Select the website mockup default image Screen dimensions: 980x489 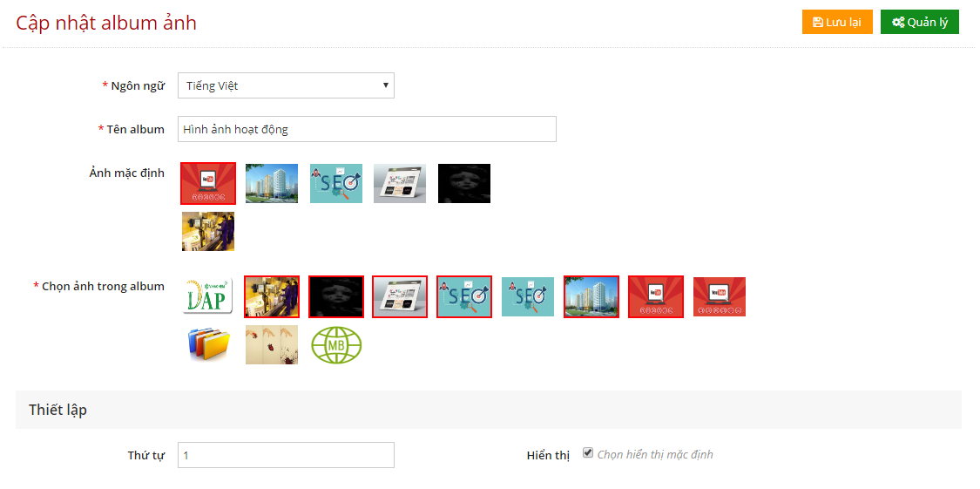[400, 183]
